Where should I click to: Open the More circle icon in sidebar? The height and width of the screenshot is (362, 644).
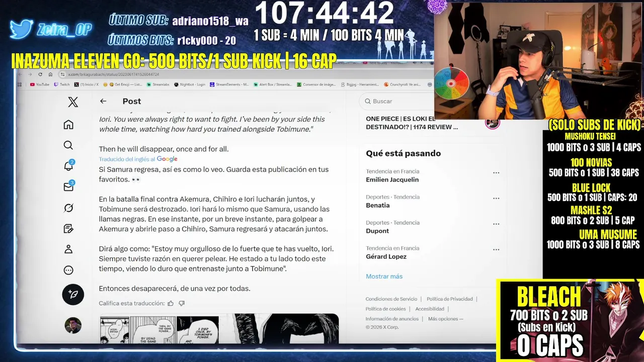pyautogui.click(x=68, y=270)
